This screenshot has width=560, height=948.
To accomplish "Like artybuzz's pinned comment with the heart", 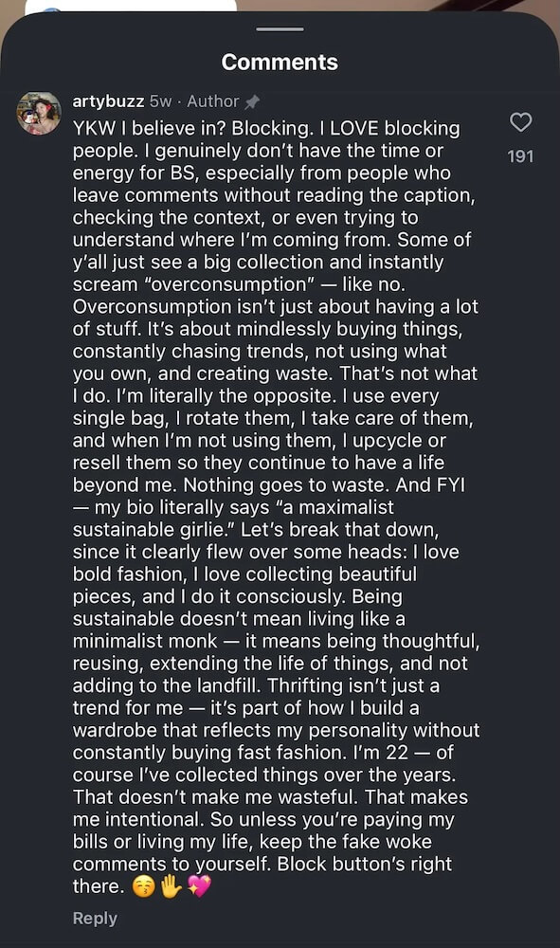I will coord(521,122).
